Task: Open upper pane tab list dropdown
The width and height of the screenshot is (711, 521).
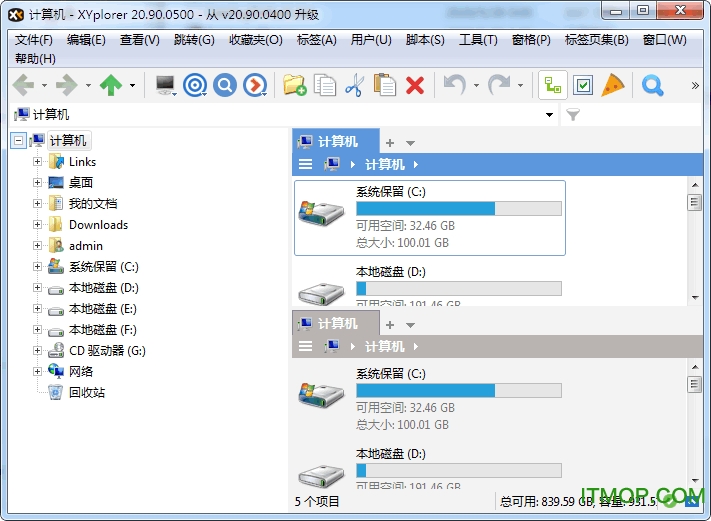Action: tap(410, 143)
